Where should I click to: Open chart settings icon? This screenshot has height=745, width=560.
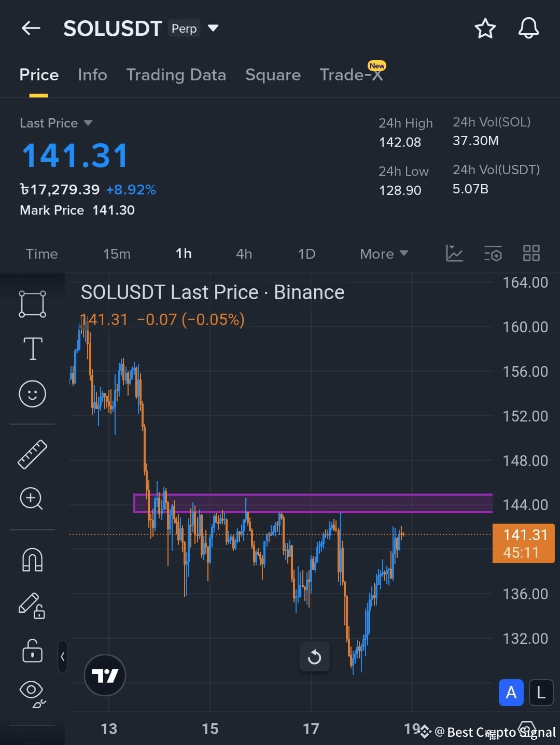493,253
